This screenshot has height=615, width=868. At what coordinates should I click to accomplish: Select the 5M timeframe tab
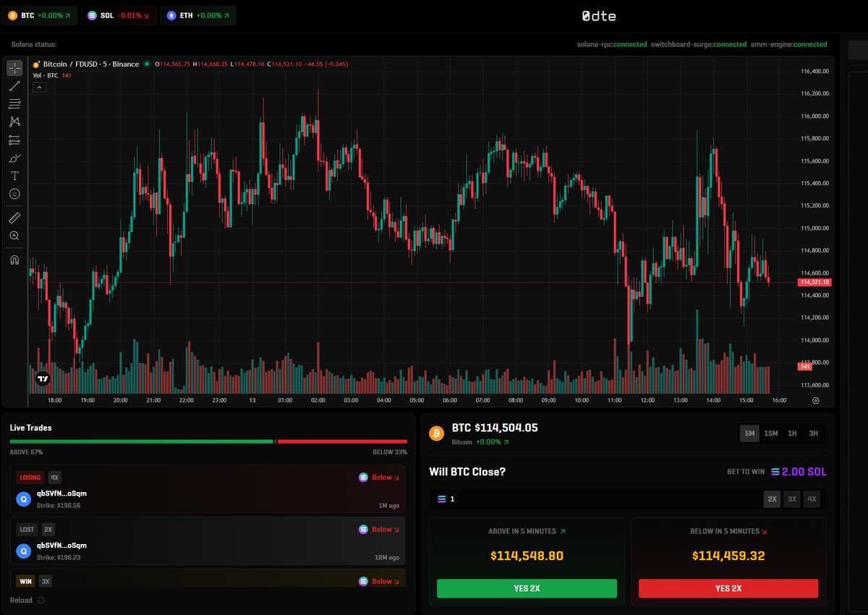click(749, 433)
